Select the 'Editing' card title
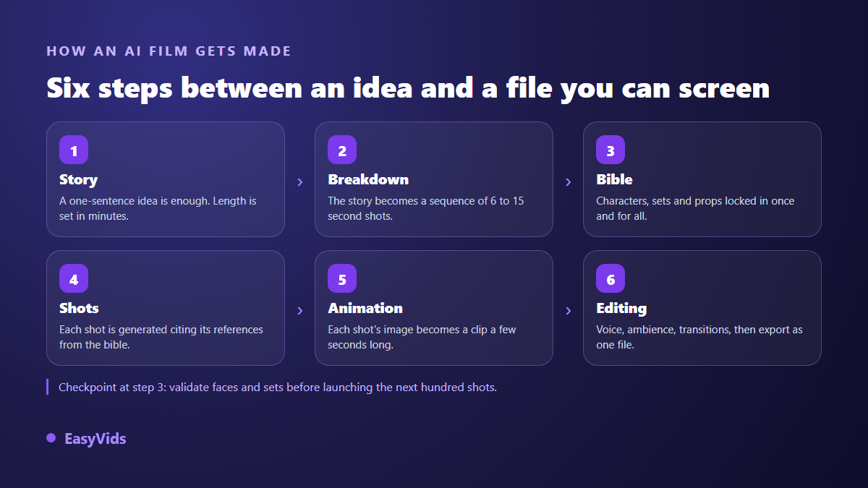Image resolution: width=868 pixels, height=488 pixels. 621,308
